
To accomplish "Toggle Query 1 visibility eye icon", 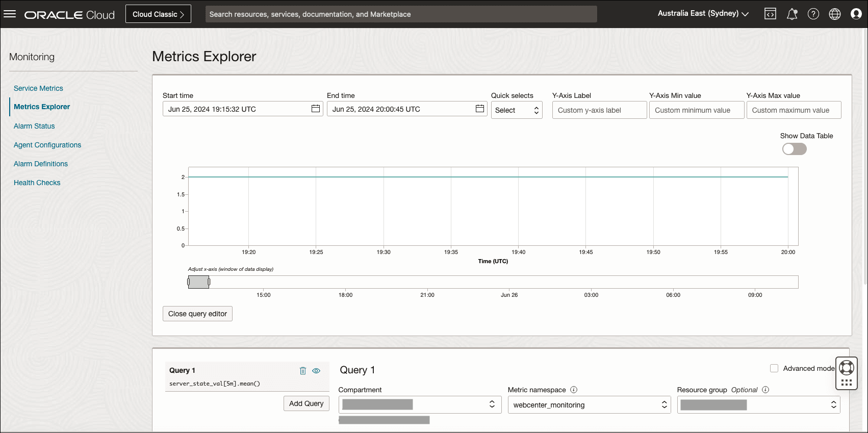I will [x=316, y=371].
